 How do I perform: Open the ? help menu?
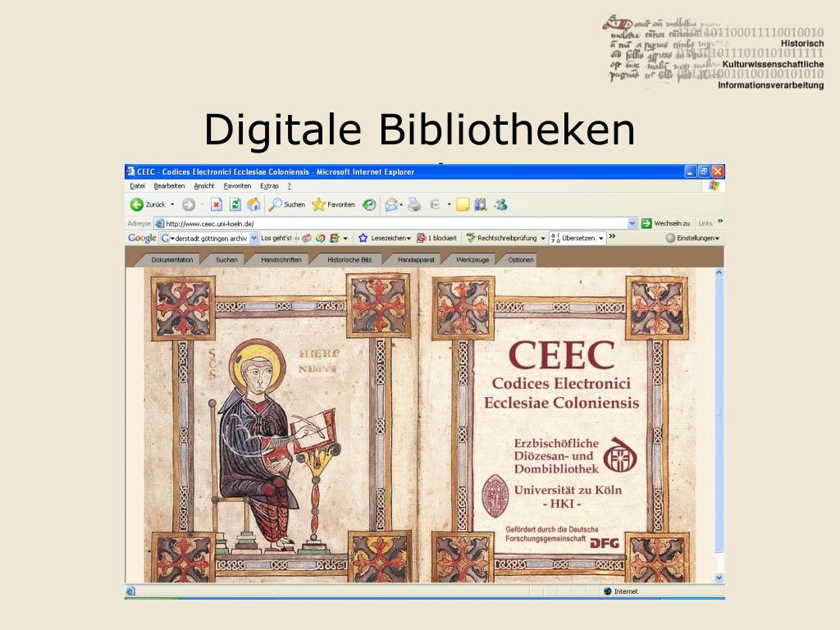(290, 186)
